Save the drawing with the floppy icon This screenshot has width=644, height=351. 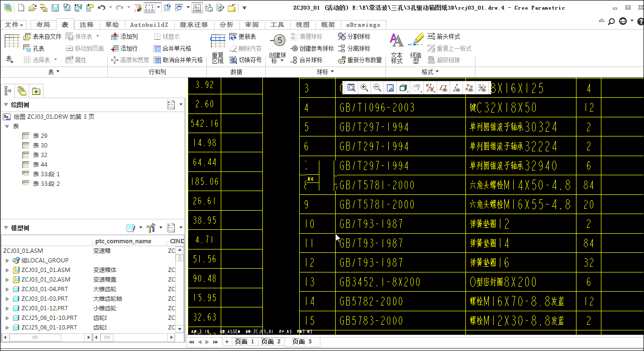[x=55, y=8]
